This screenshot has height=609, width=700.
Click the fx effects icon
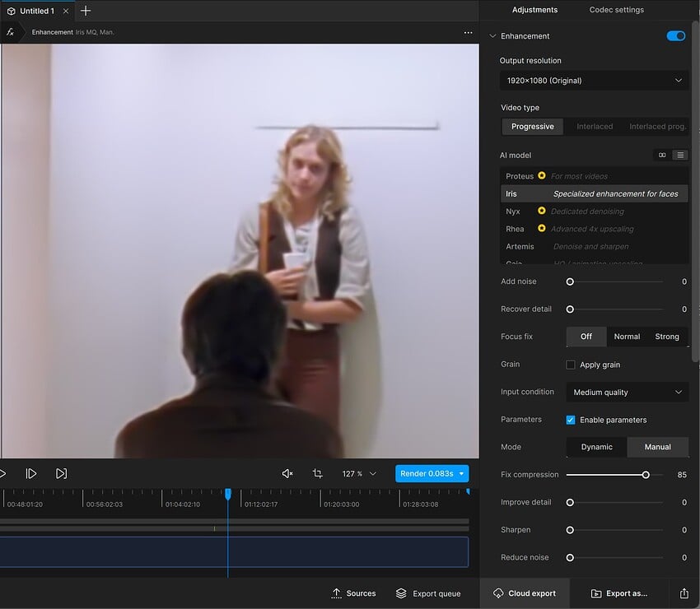[x=10, y=32]
